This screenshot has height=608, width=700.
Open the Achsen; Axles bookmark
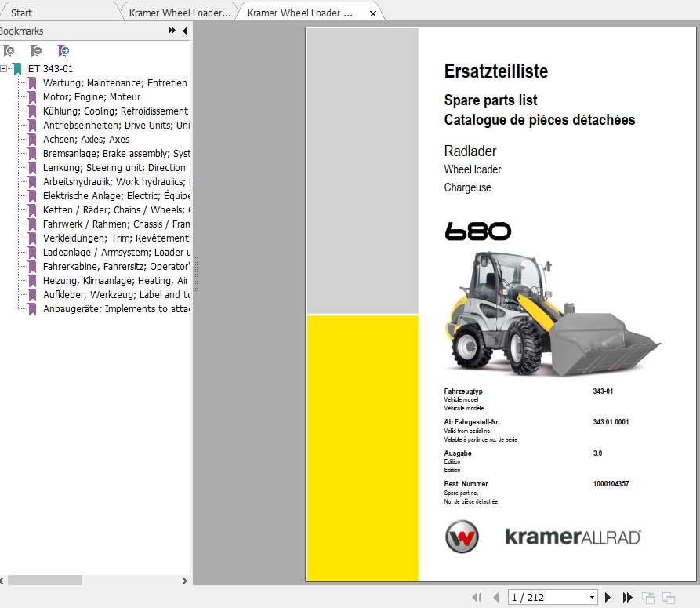pos(86,140)
